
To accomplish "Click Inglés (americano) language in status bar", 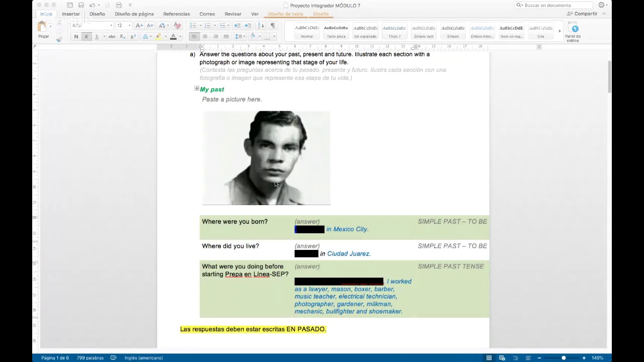I will point(143,357).
